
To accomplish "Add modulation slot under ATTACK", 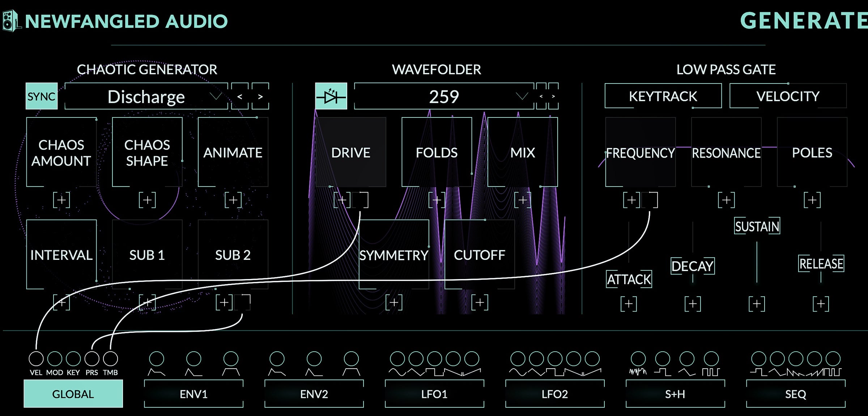I will 629,304.
